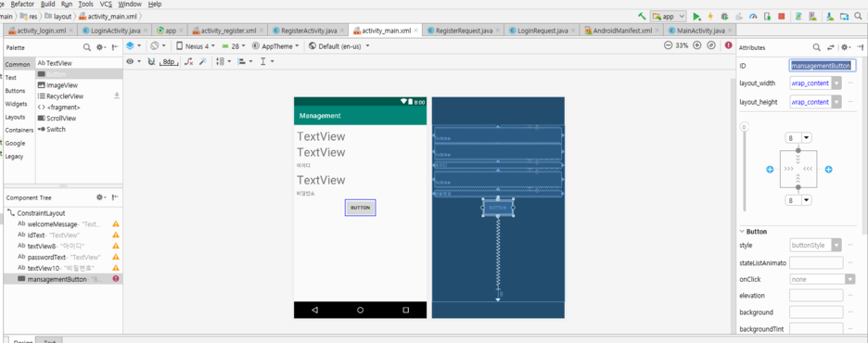This screenshot has width=868, height=343.
Task: Click default margins 8dp button
Action: (x=169, y=61)
